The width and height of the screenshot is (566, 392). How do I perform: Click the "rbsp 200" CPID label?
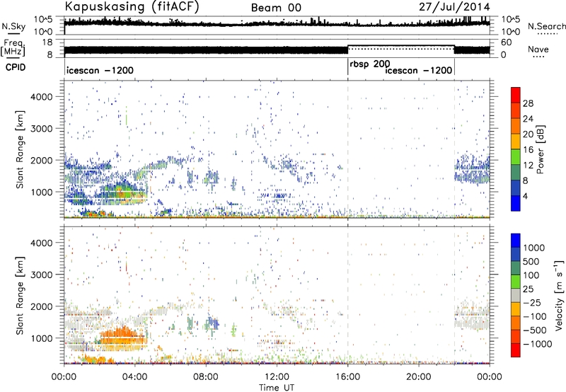tap(369, 64)
